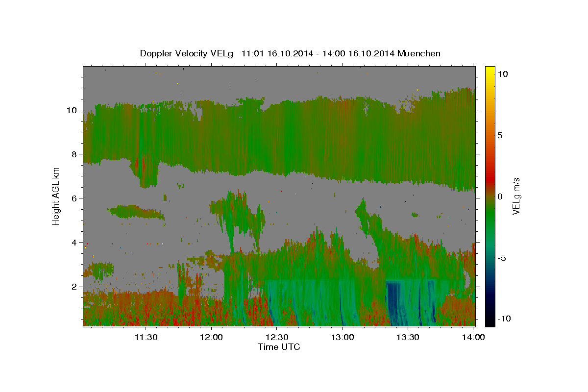Click the colorbar value 0
This screenshot has width=588, height=392.
[500, 196]
